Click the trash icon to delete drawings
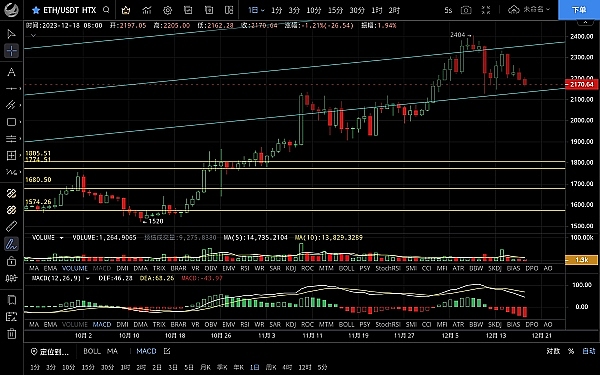The image size is (600, 375). pos(11,334)
